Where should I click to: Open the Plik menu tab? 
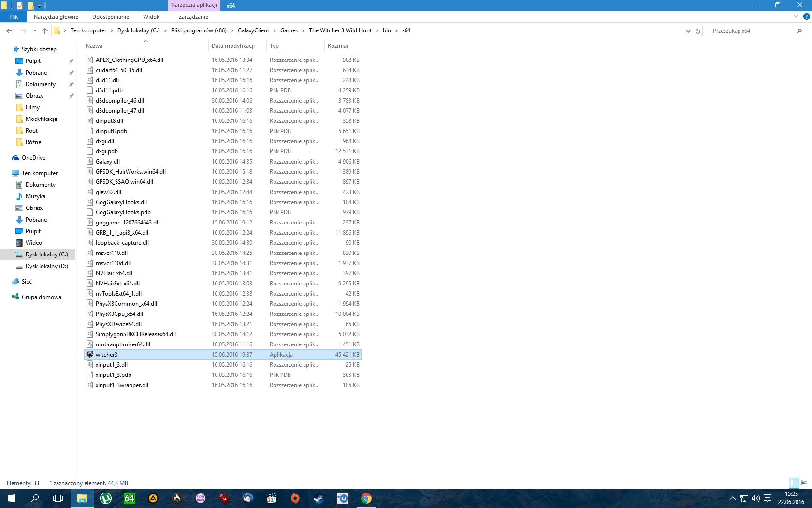(14, 16)
